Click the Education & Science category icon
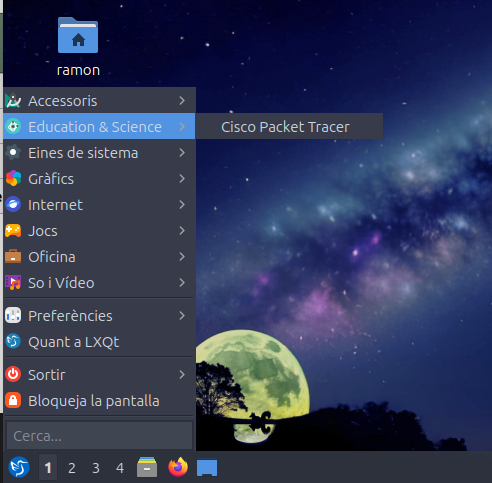The image size is (492, 483). [x=13, y=127]
